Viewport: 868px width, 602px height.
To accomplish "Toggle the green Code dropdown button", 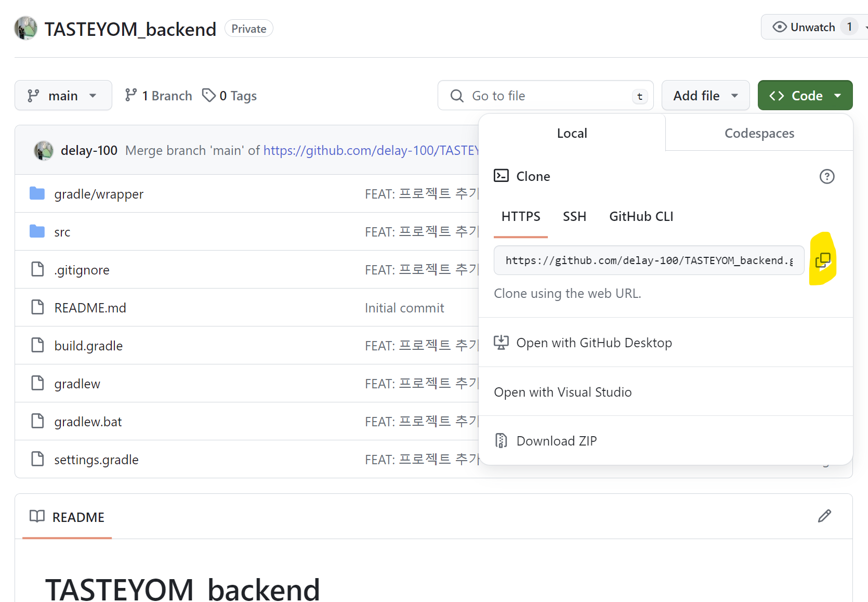I will pos(805,95).
